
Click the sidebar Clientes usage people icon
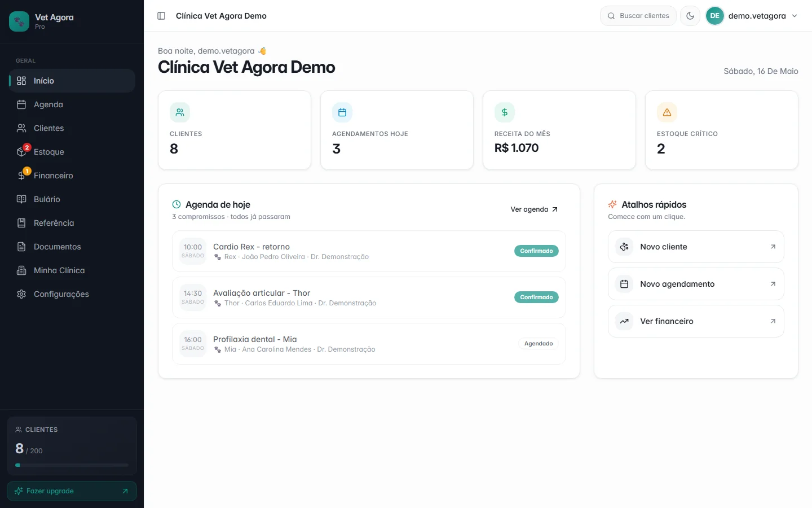tap(19, 430)
